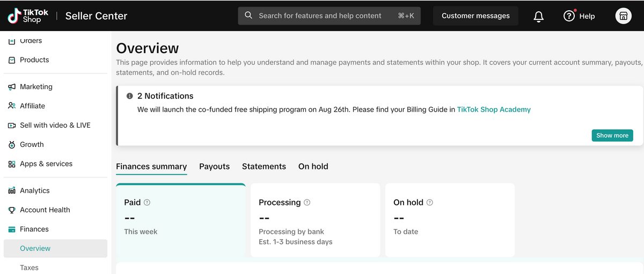Expand notifications with Show more button
The height and width of the screenshot is (274, 644).
(x=612, y=136)
